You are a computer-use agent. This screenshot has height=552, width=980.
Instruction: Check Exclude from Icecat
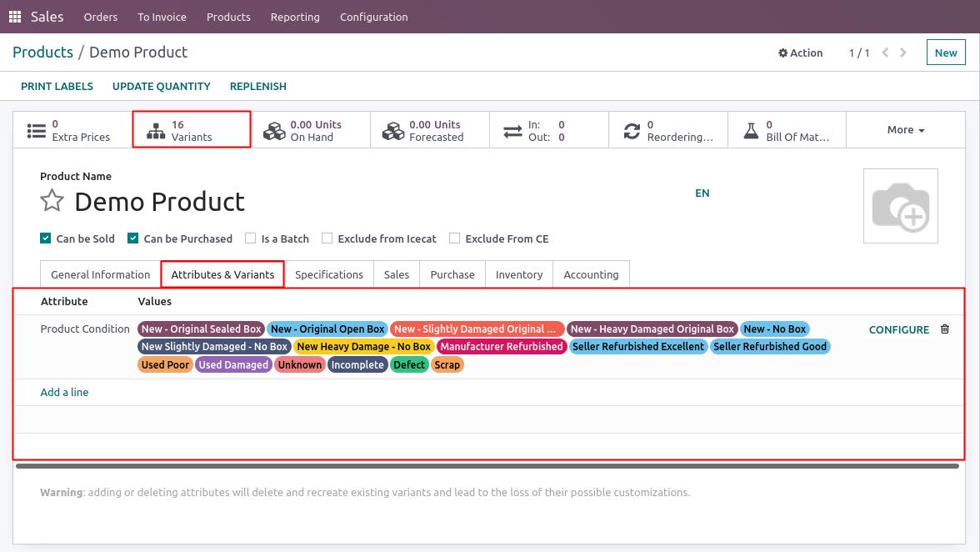(327, 238)
